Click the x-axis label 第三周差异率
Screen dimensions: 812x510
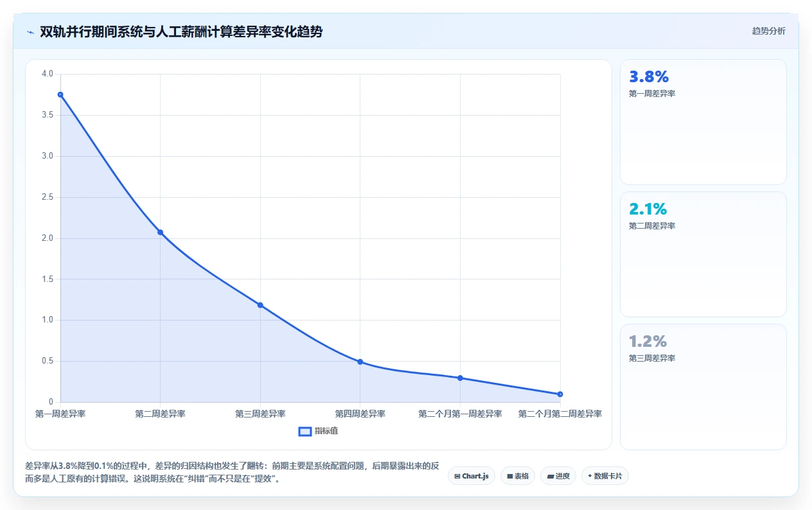[260, 414]
